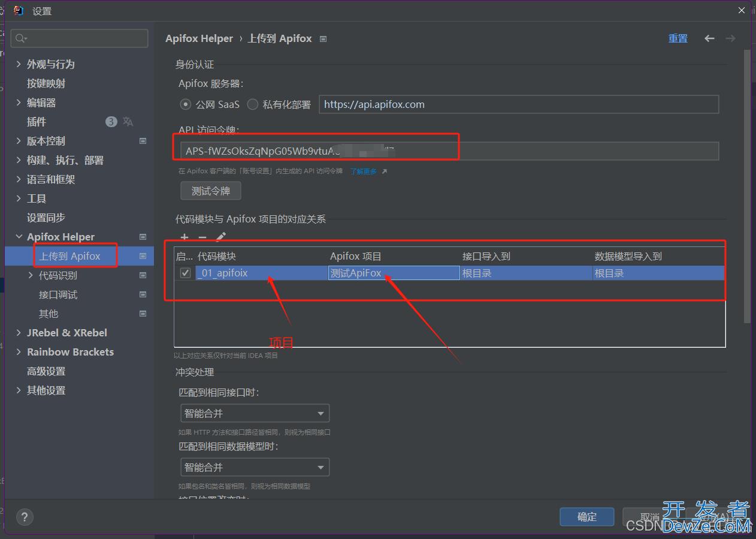Viewport: 756px width, 539px height.
Task: Edit the selected mapping with pencil icon
Action: [x=220, y=237]
